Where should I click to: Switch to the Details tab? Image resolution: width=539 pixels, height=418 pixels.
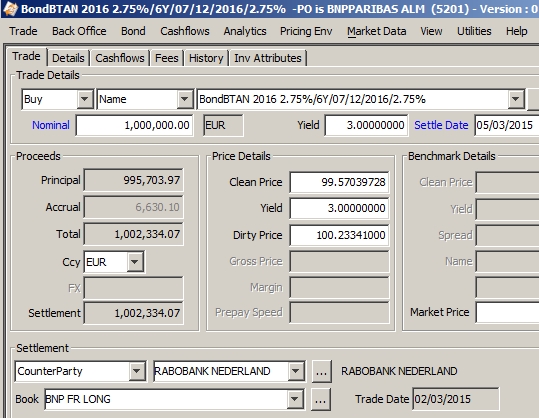[x=68, y=58]
